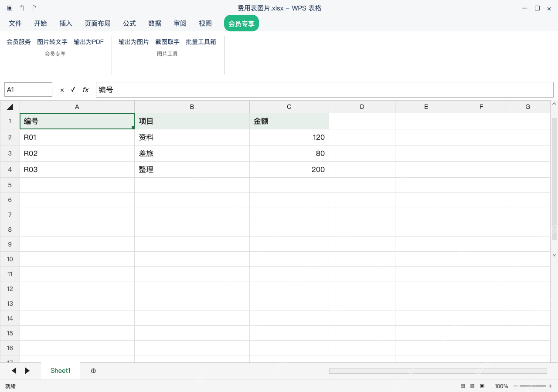Zoom out with the minus icon
Viewport: 558px width, 392px height.
coord(516,386)
